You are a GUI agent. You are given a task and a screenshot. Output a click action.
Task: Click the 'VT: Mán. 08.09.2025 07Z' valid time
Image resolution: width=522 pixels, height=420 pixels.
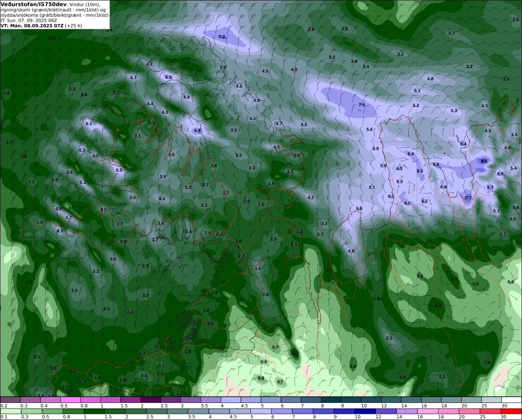pos(32,25)
